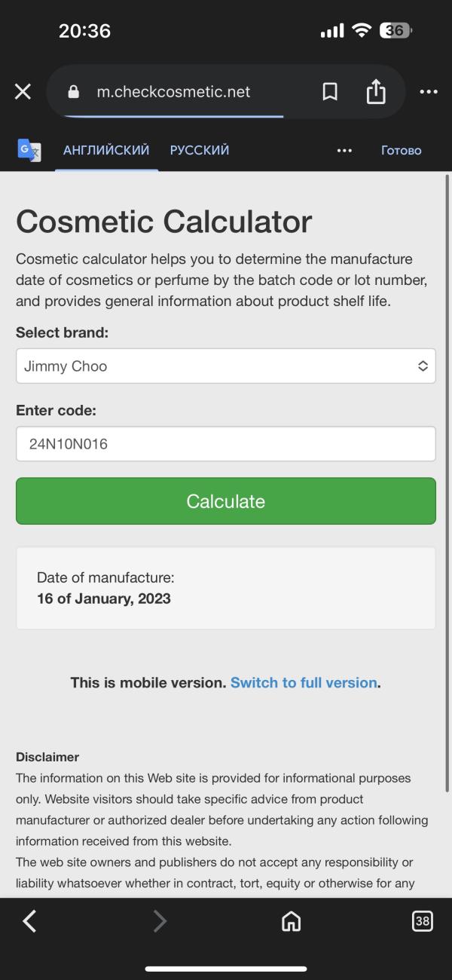
Task: Open tab switcher showing 38 tabs
Action: 422,920
